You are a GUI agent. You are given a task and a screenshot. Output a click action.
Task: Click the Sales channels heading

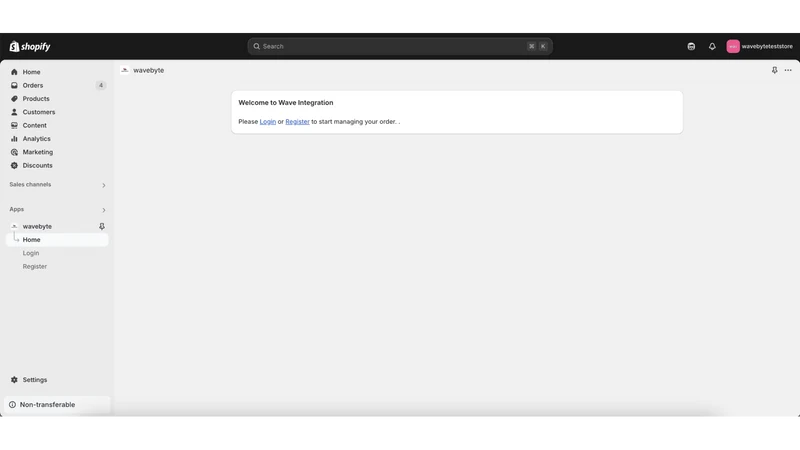tap(30, 184)
